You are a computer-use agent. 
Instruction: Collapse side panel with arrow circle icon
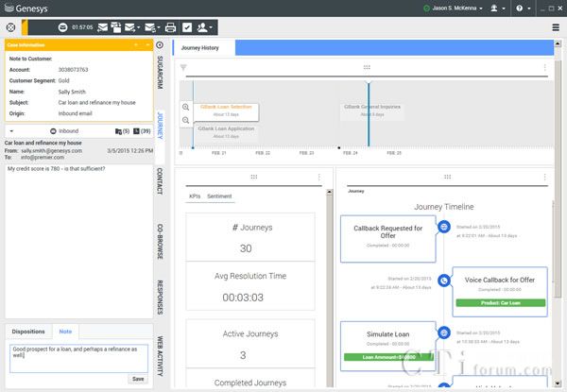[x=160, y=45]
